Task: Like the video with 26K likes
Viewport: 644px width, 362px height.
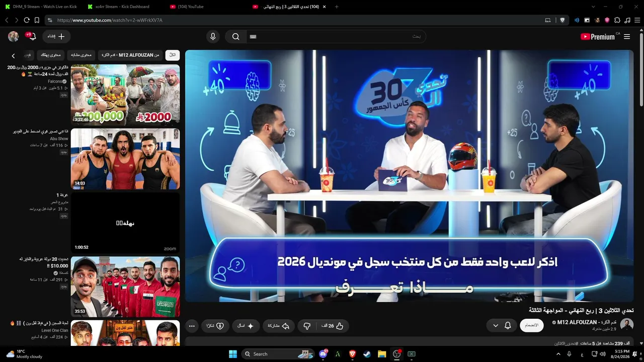Action: (x=332, y=326)
